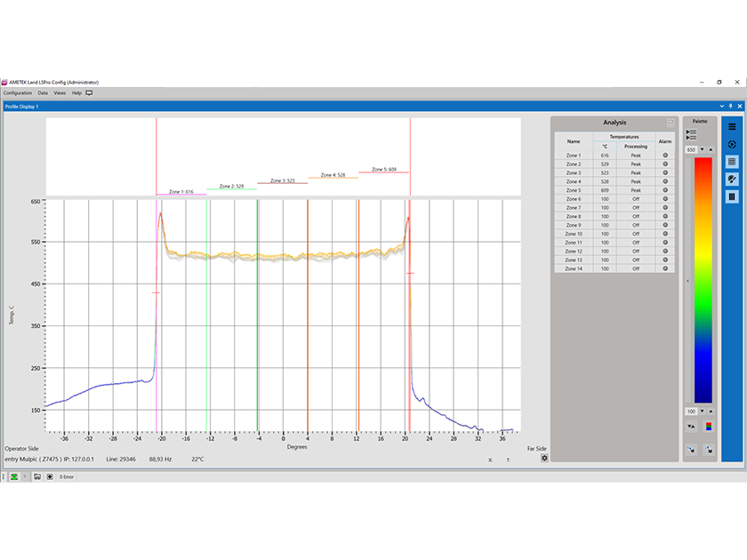Screen dimensions: 747x560
Task: Select the crosshair target tool in the sidebar
Action: [x=732, y=144]
